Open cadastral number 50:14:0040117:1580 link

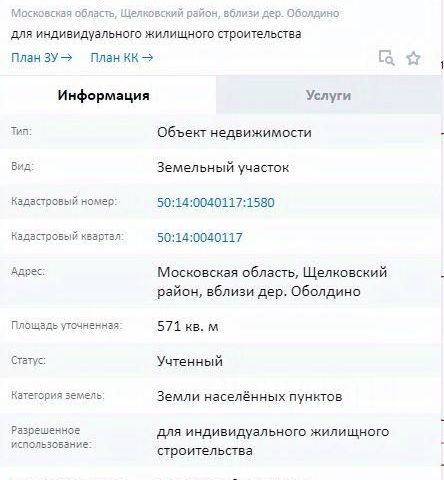(216, 202)
